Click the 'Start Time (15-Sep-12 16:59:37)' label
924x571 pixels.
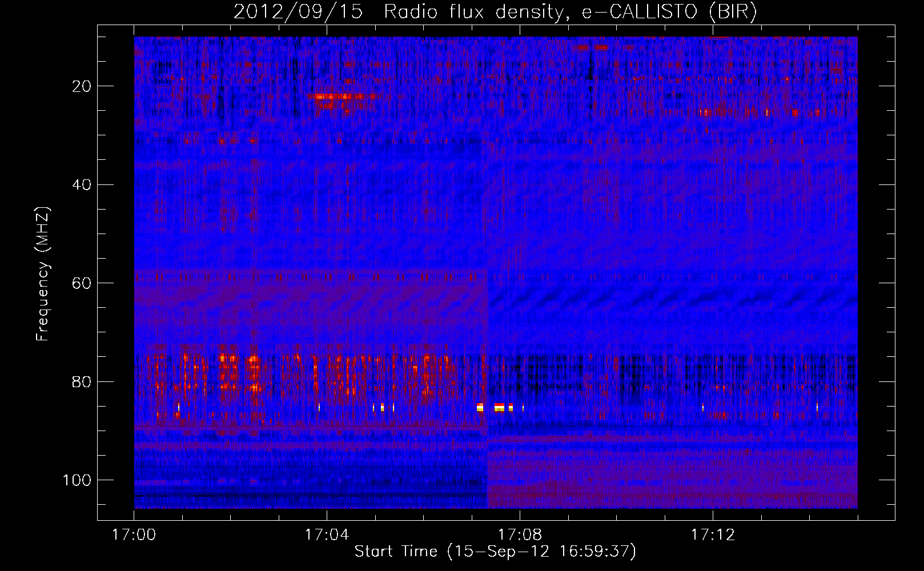(x=495, y=552)
